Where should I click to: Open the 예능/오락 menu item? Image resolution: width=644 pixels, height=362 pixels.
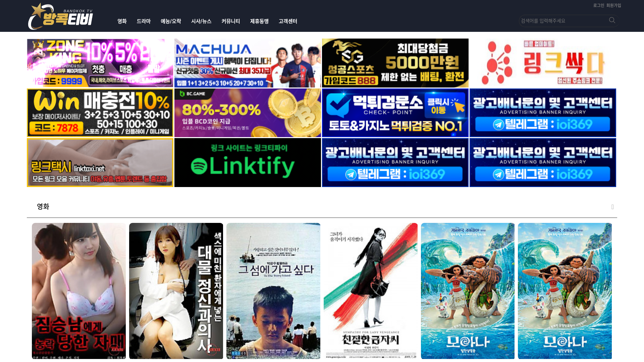(x=171, y=21)
